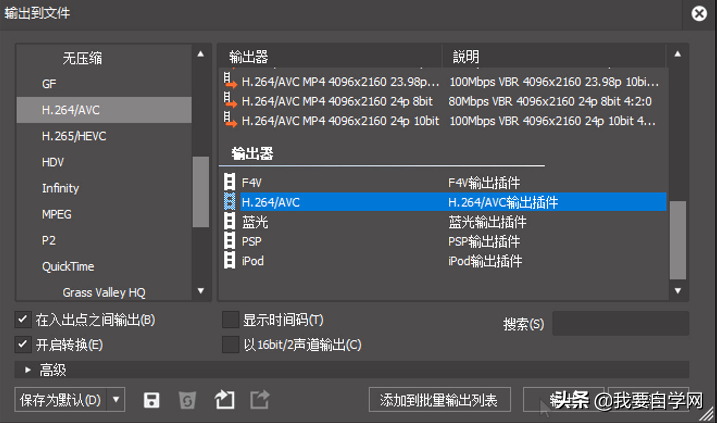
Task: Click the exporter list scrollbar thumb
Action: tap(678, 240)
